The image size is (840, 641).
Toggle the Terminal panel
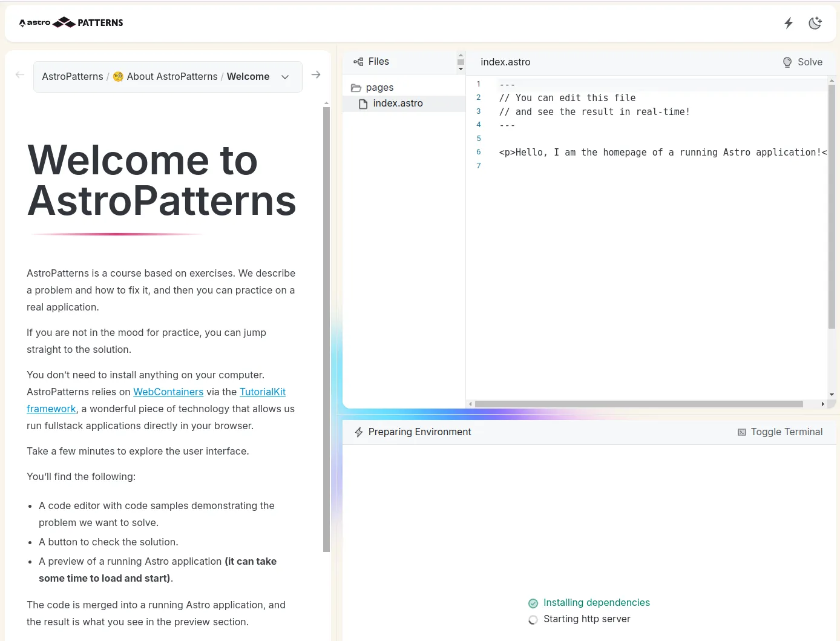coord(780,432)
